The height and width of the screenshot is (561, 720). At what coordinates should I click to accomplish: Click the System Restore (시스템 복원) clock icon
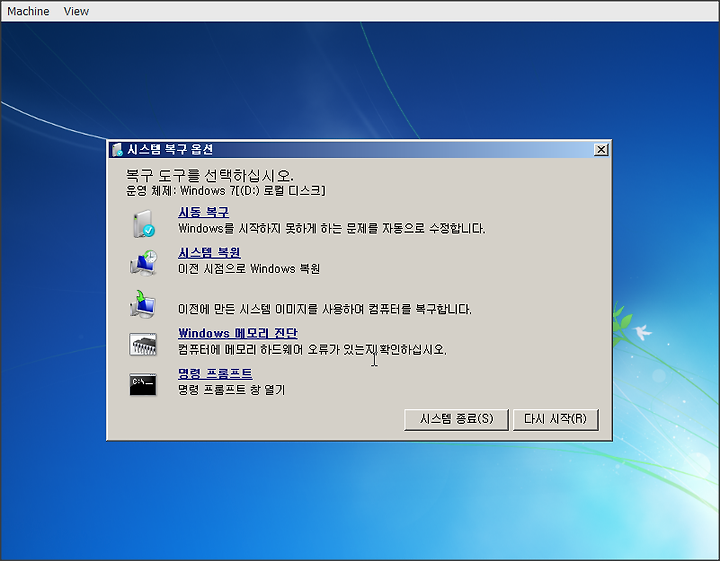point(143,263)
